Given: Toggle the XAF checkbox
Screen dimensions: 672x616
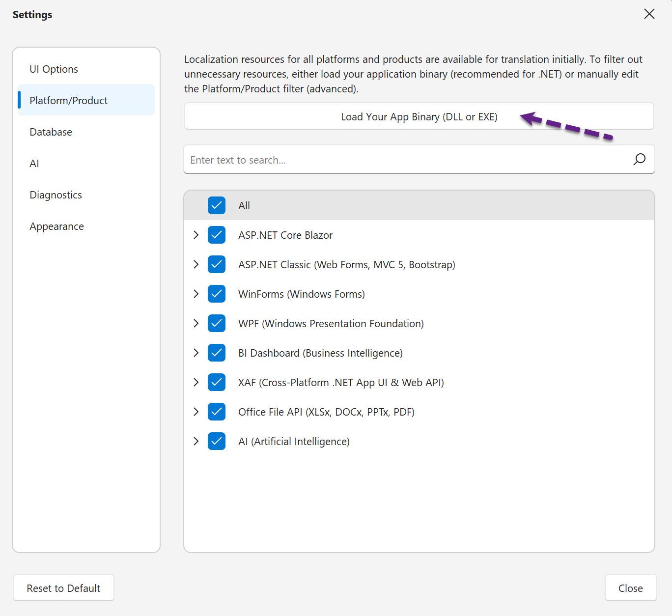Looking at the screenshot, I should 217,382.
